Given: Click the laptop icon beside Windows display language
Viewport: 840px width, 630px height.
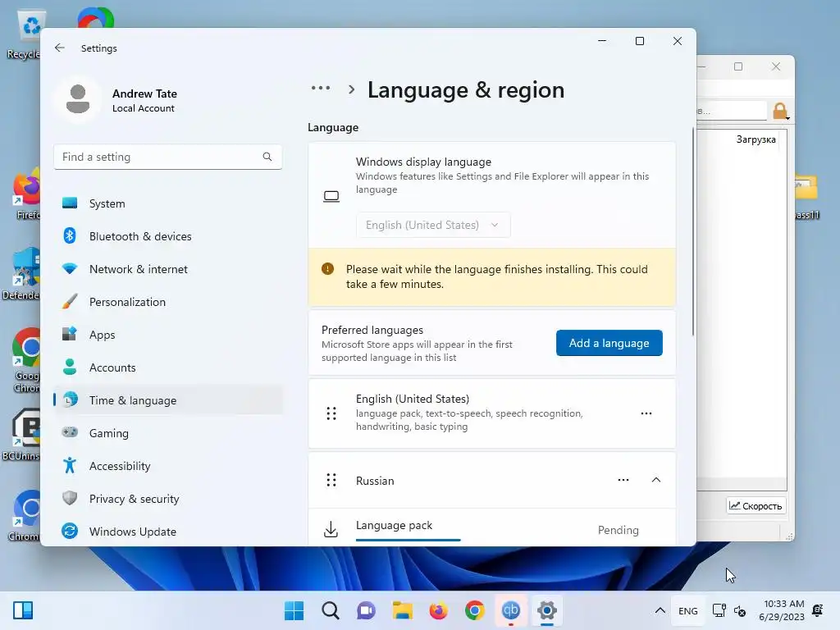Looking at the screenshot, I should pos(331,197).
